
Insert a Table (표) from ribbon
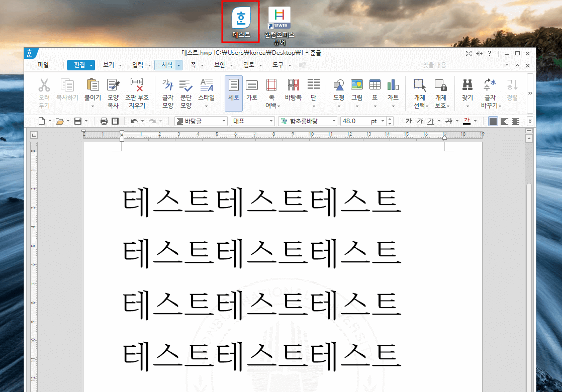pos(375,85)
